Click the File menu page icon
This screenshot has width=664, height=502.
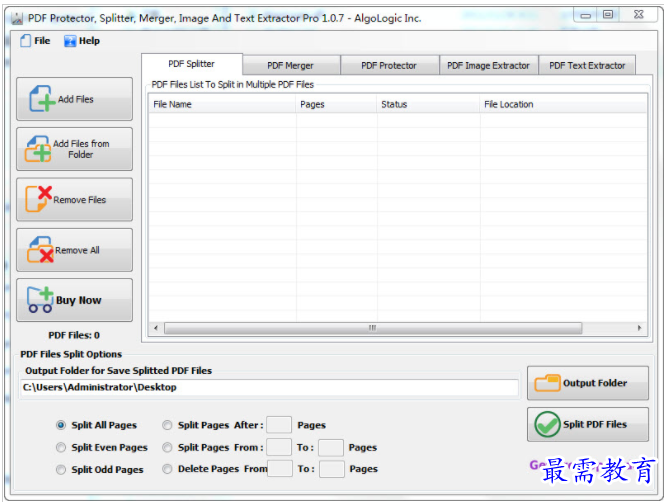pos(25,41)
